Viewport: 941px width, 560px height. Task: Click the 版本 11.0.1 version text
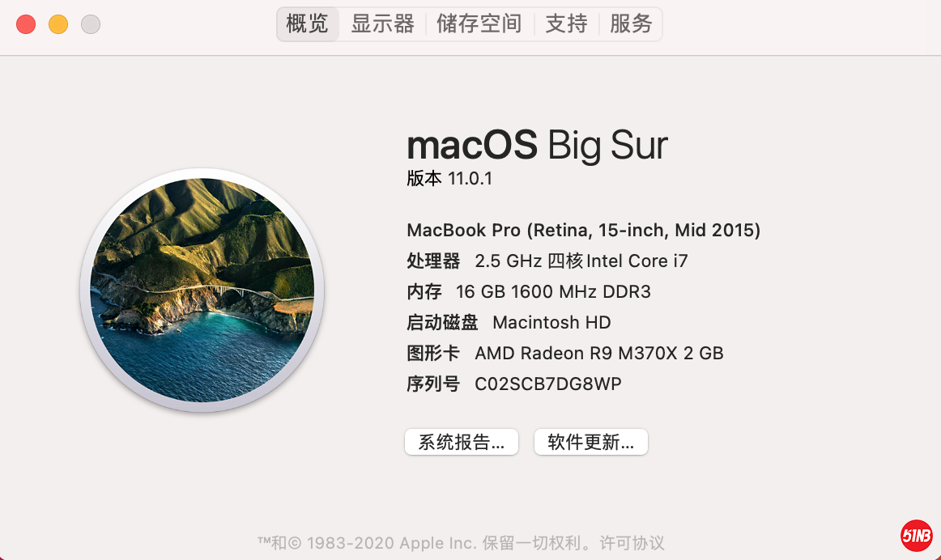449,179
